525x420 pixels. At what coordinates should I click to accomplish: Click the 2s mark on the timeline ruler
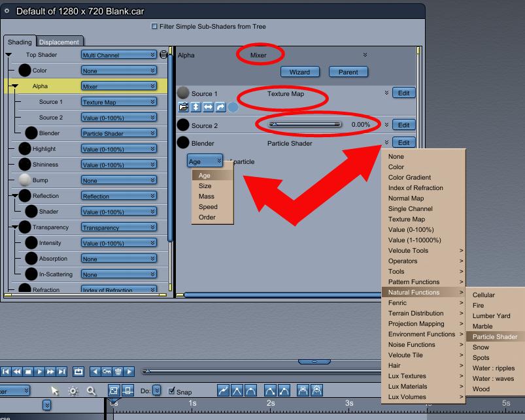coord(271,403)
